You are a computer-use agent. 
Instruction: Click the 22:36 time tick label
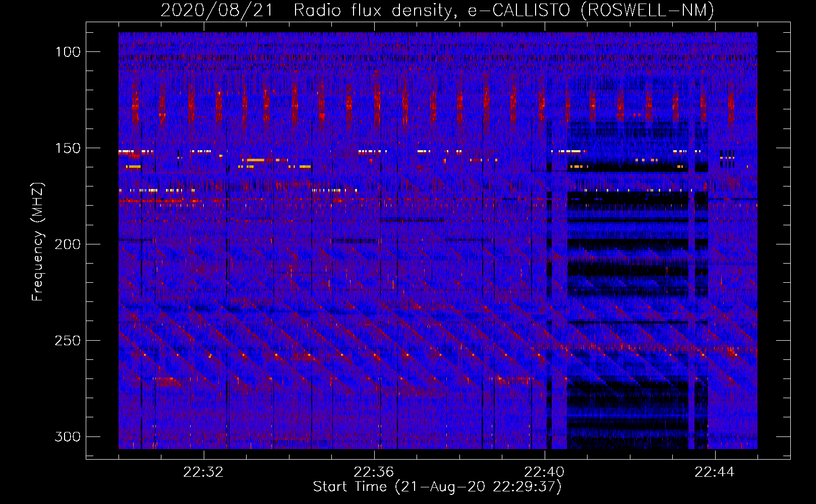coord(374,472)
